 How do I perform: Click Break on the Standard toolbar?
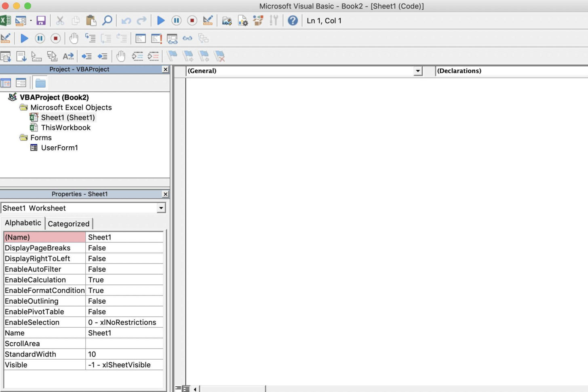click(177, 20)
